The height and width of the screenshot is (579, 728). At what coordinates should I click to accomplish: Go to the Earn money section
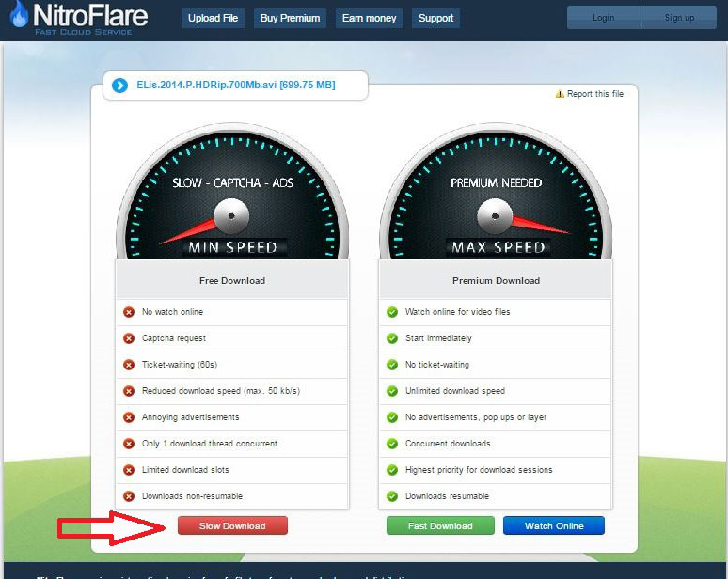[x=368, y=18]
